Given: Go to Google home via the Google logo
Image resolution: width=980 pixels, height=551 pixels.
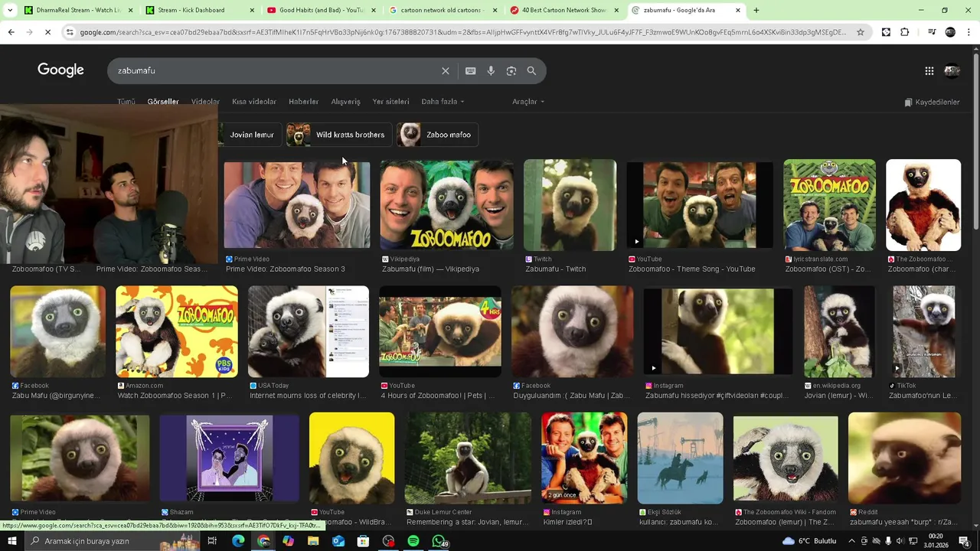Looking at the screenshot, I should [60, 70].
